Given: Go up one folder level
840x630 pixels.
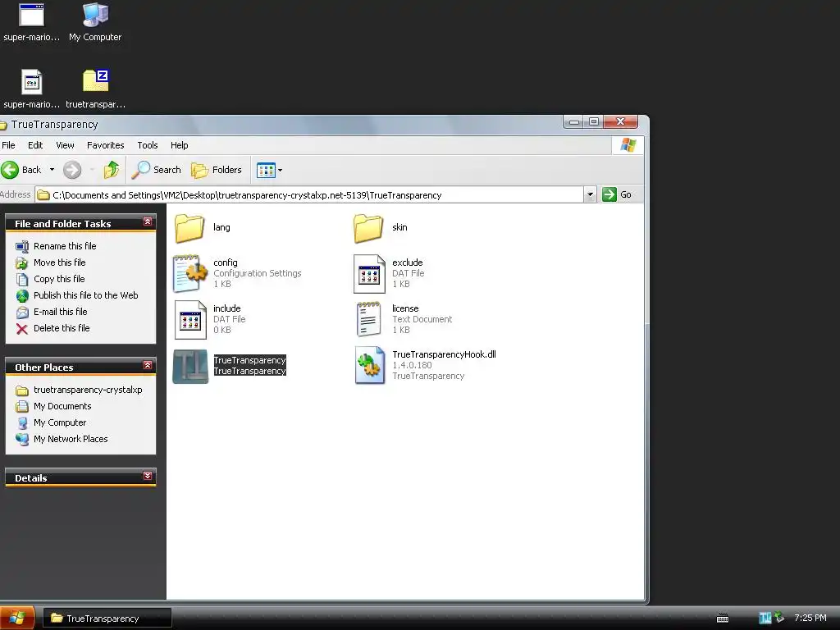Looking at the screenshot, I should (x=112, y=170).
